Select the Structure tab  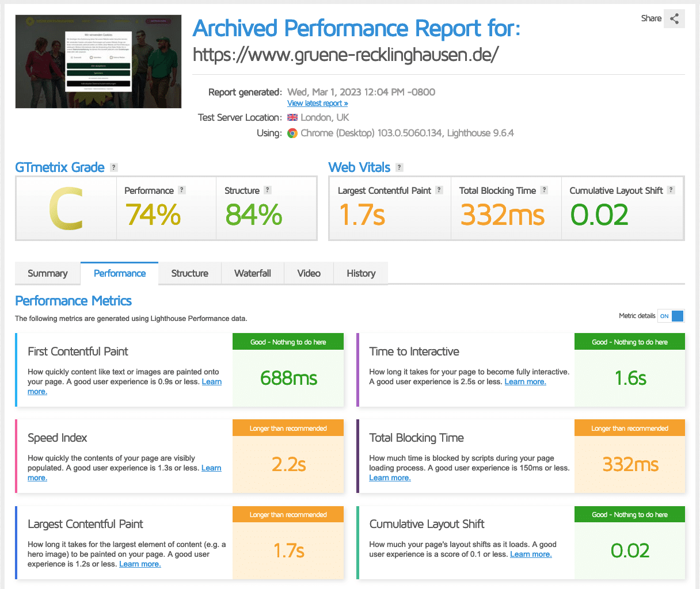189,273
